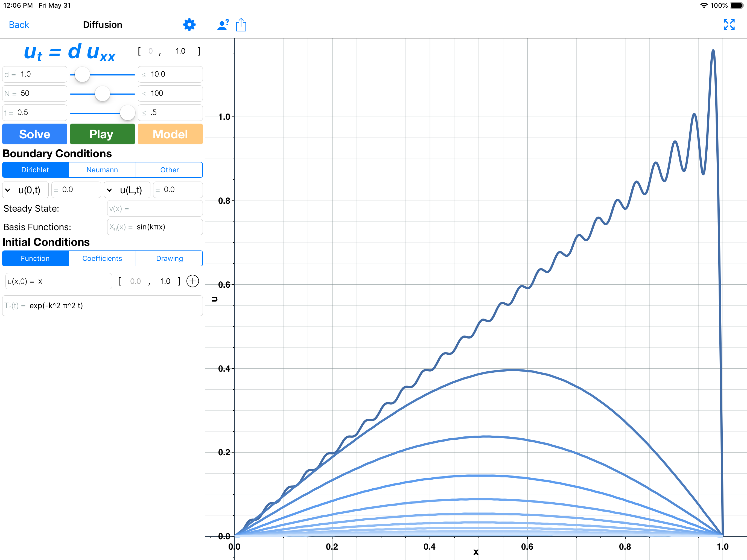
Task: Add another initial condition piece
Action: [x=192, y=281]
